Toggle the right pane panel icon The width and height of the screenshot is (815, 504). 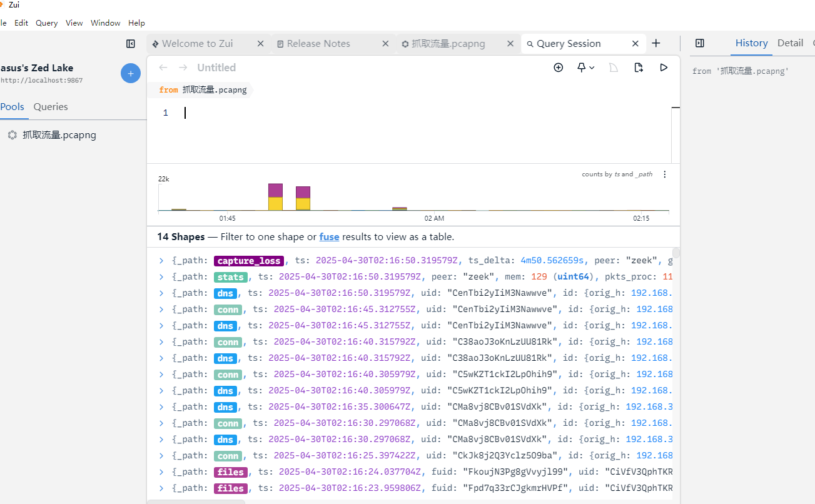point(700,43)
